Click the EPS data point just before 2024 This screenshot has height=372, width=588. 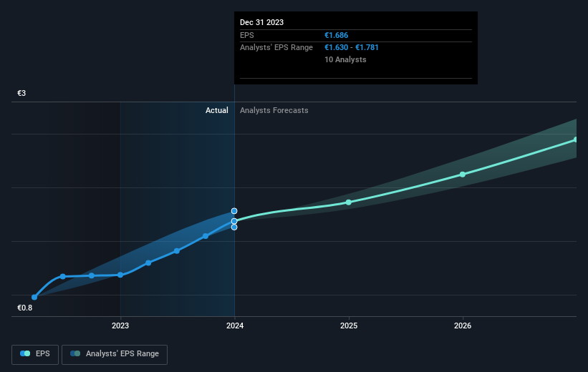[x=206, y=236]
